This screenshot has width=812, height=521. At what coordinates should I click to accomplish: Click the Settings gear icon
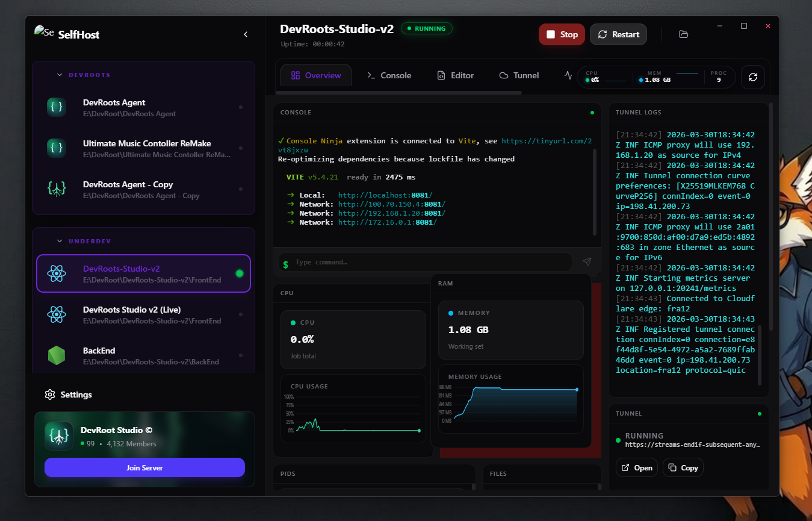pos(50,395)
